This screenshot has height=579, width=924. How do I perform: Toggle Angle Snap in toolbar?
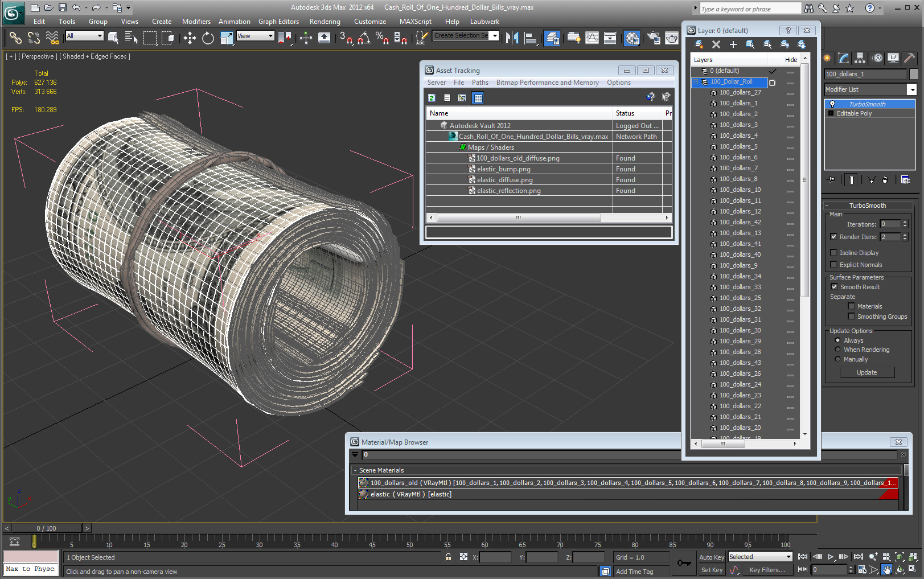point(364,38)
